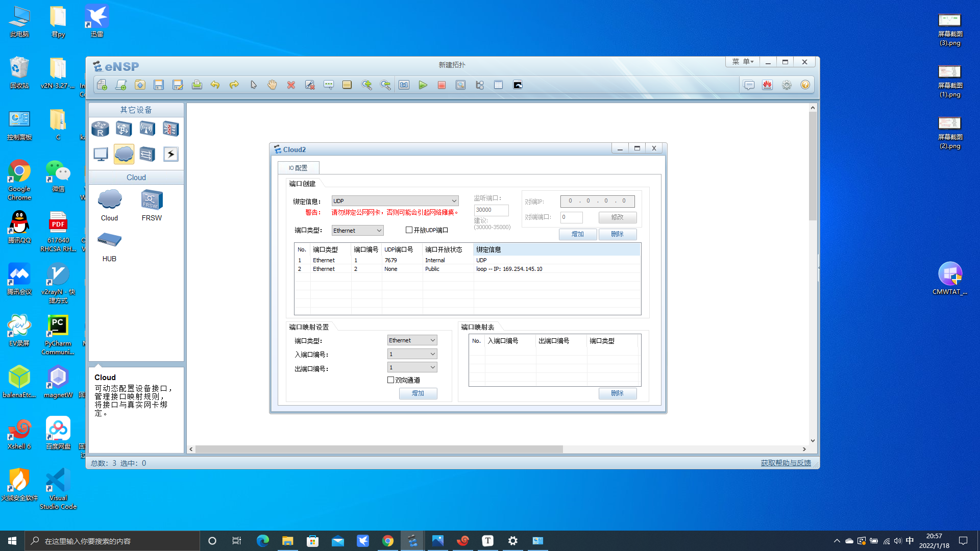This screenshot has width=980, height=551.
Task: Open the 出端口编号 dropdown
Action: (412, 367)
